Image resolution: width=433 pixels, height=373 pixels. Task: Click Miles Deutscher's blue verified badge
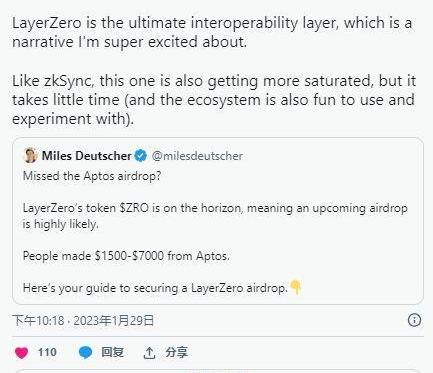(140, 156)
